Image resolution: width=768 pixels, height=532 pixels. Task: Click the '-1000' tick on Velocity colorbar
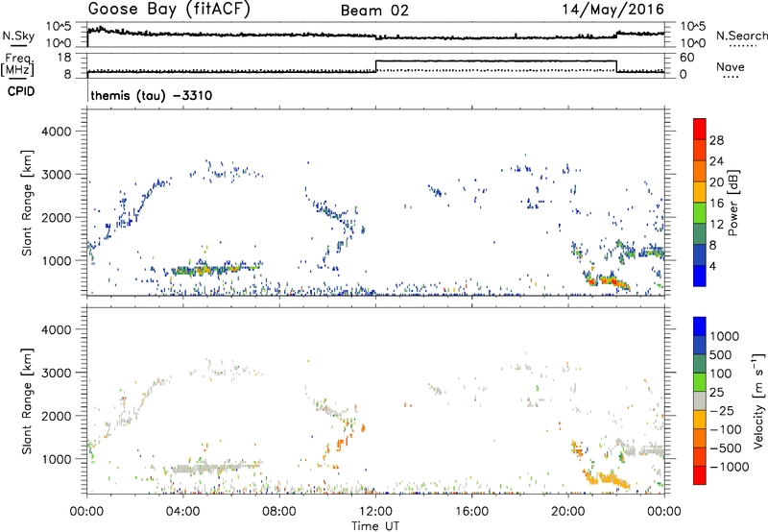coord(730,467)
